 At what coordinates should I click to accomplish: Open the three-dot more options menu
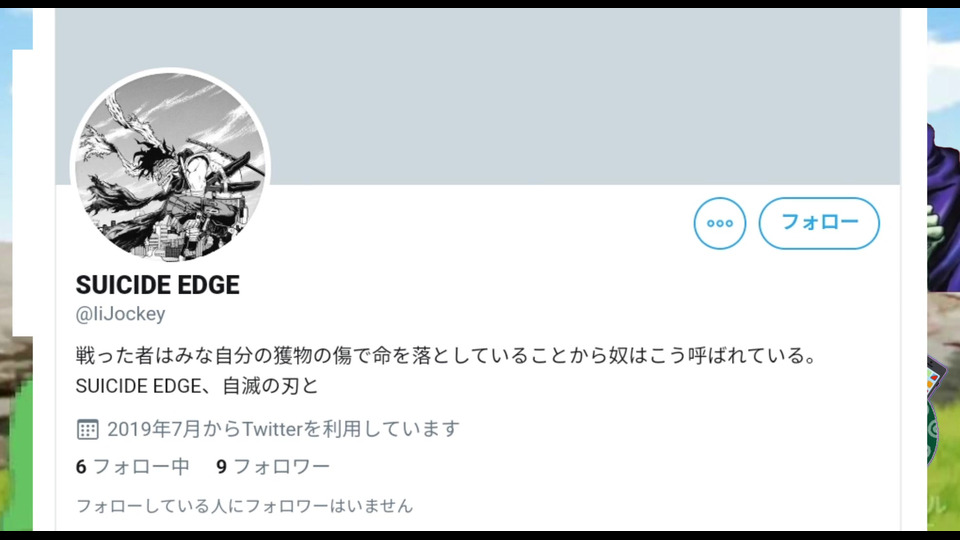(719, 223)
